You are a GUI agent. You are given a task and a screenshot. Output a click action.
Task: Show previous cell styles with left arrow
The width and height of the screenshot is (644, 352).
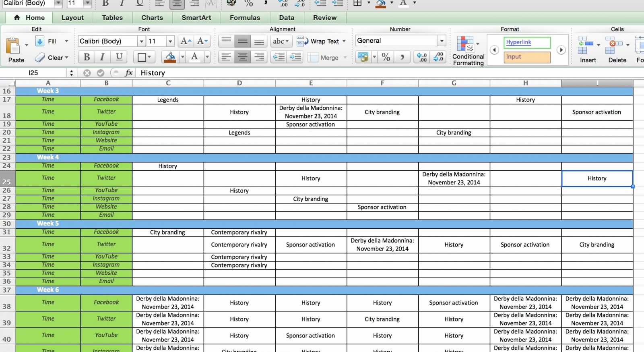coord(494,50)
